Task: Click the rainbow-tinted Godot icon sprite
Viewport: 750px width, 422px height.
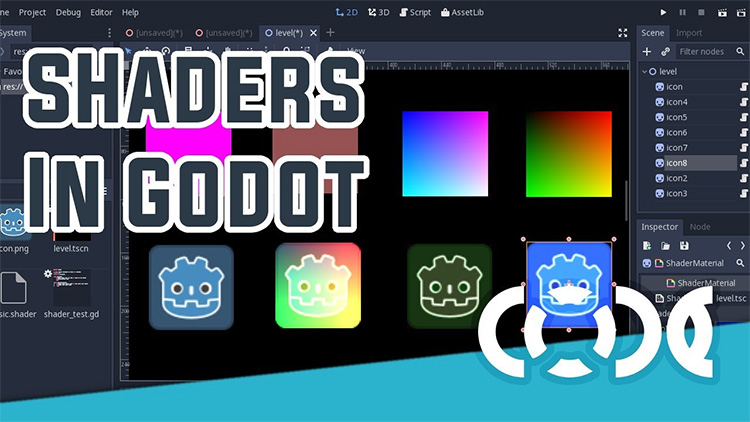Action: point(318,286)
